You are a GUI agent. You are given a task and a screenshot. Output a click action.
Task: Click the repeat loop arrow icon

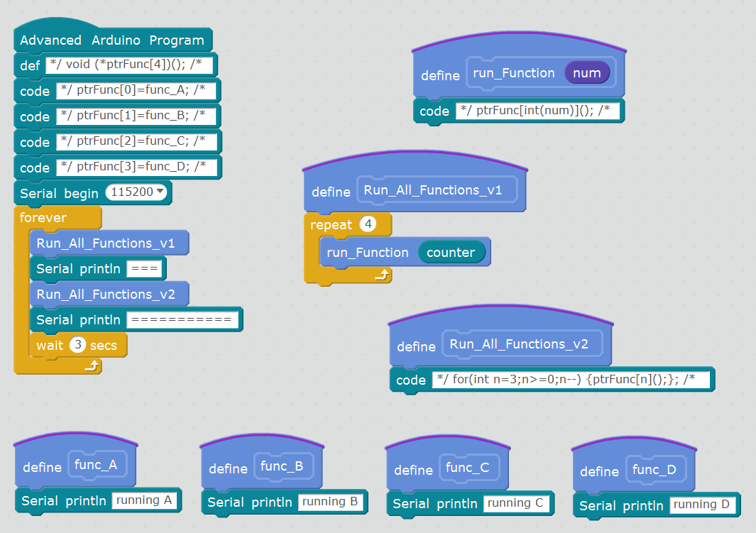click(x=382, y=275)
